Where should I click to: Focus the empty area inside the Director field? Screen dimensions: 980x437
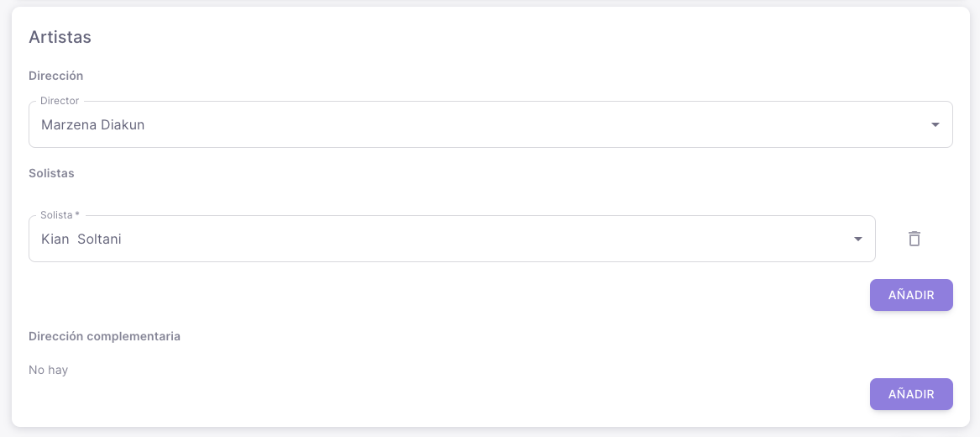pos(532,125)
